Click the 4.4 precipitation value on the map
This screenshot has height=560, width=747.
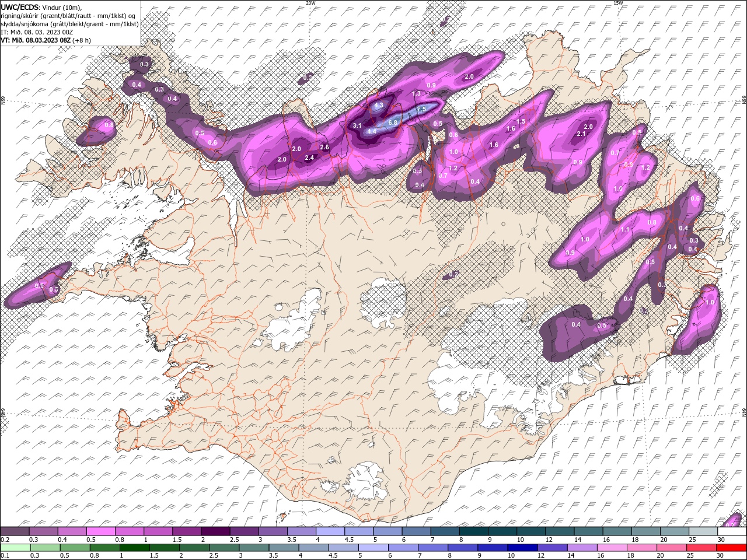(x=371, y=131)
